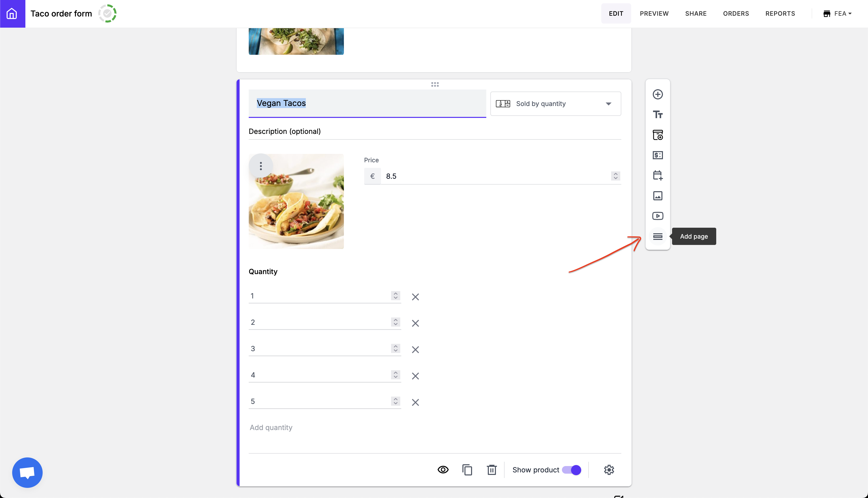Add a date picker via calendar icon

click(658, 175)
